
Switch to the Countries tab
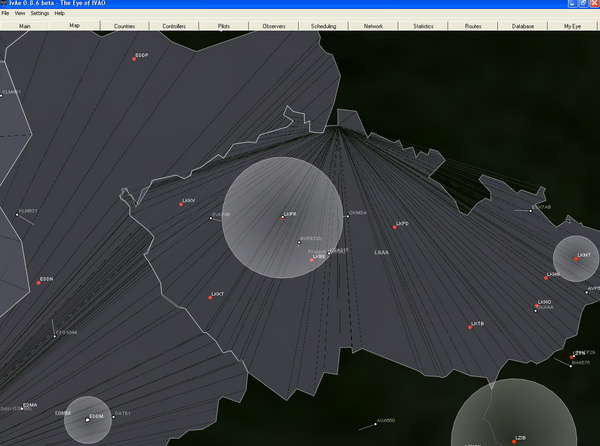(x=124, y=26)
